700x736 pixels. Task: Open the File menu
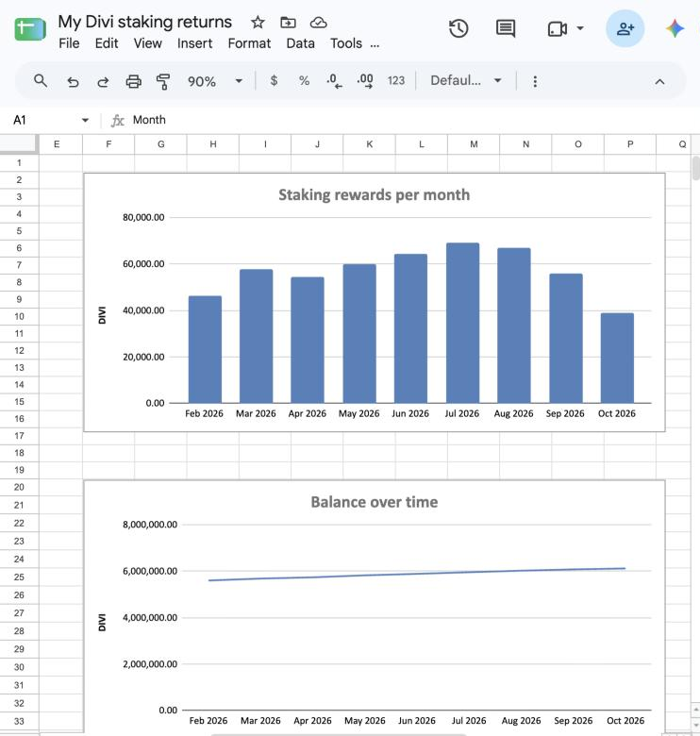pyautogui.click(x=69, y=43)
